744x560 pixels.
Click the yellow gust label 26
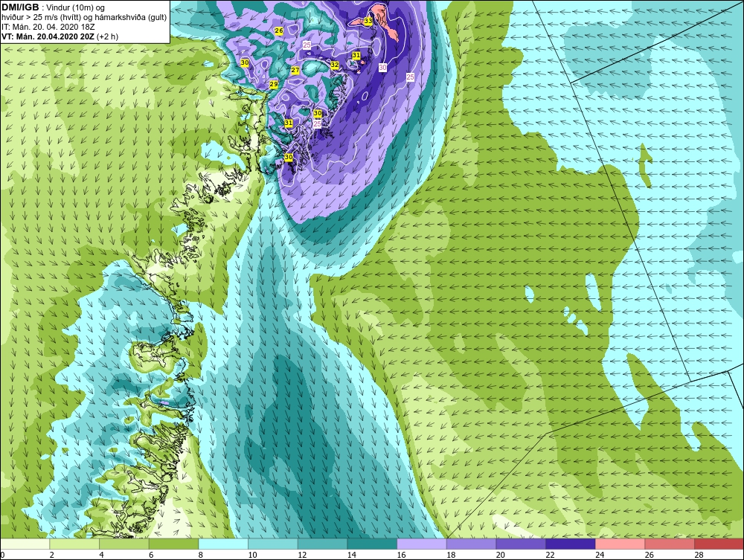coord(279,30)
